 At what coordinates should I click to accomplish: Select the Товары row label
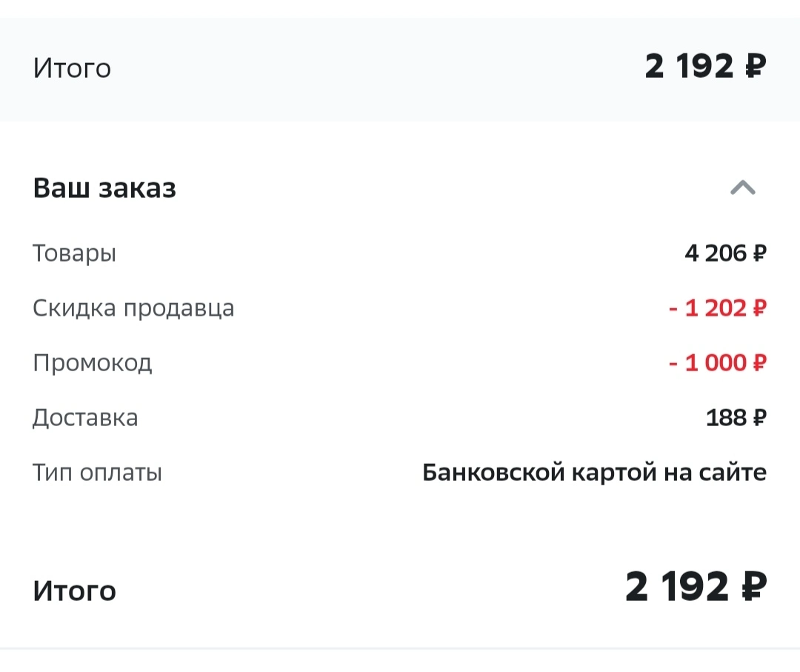tap(75, 253)
